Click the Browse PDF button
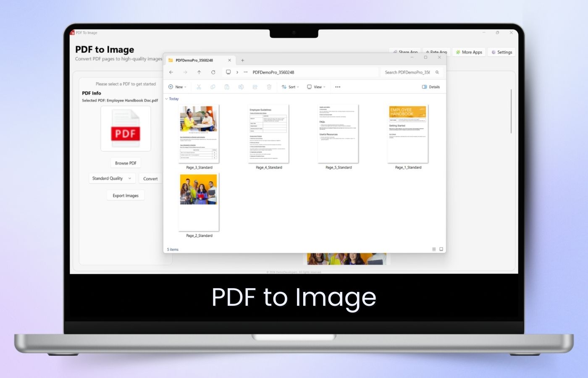This screenshot has width=588, height=378. (125, 163)
